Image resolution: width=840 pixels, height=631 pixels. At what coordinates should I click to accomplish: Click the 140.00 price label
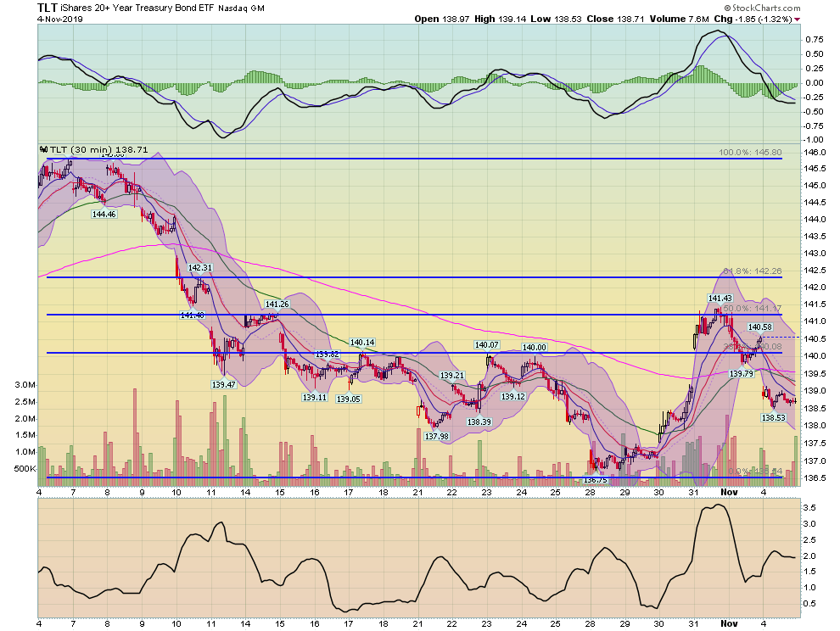tap(534, 348)
